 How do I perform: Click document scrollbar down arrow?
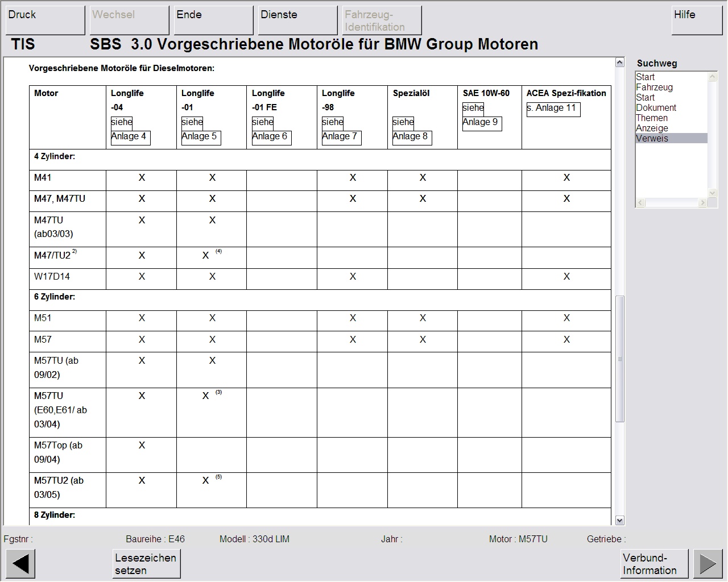click(x=620, y=520)
